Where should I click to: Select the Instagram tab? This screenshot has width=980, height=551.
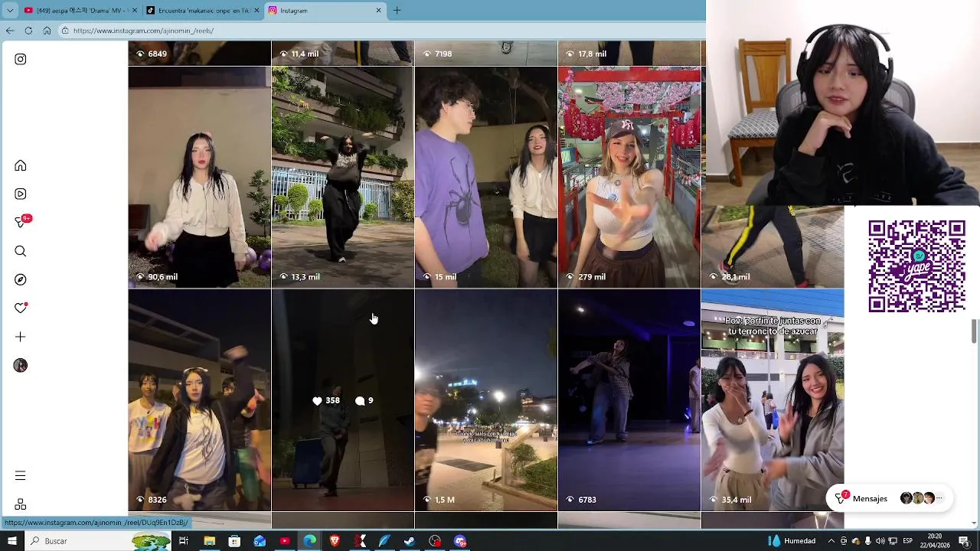(x=324, y=11)
